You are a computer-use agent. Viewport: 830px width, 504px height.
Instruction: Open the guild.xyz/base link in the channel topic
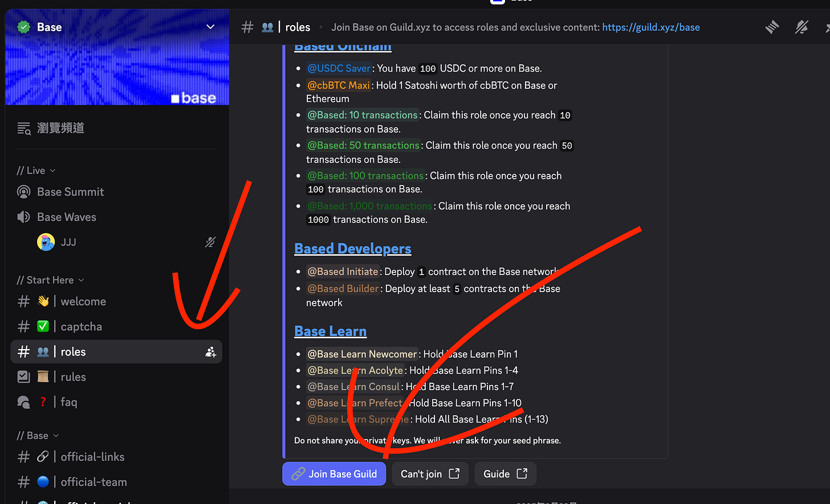(651, 27)
